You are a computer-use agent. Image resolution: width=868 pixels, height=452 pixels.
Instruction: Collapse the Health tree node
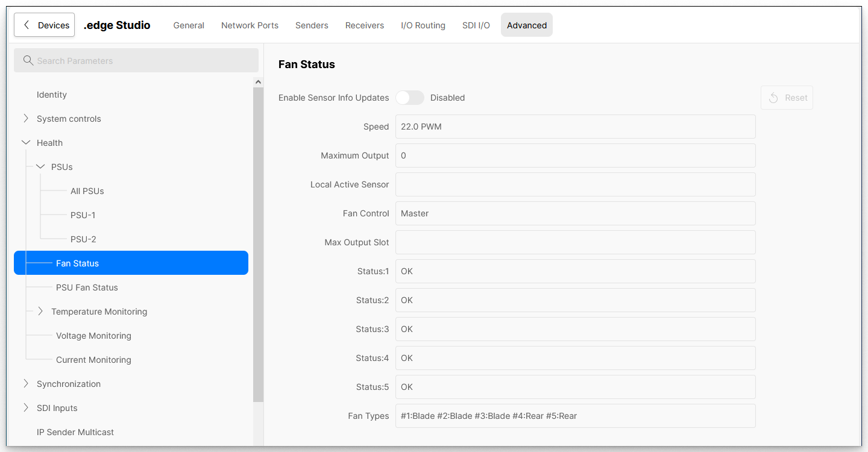[26, 143]
